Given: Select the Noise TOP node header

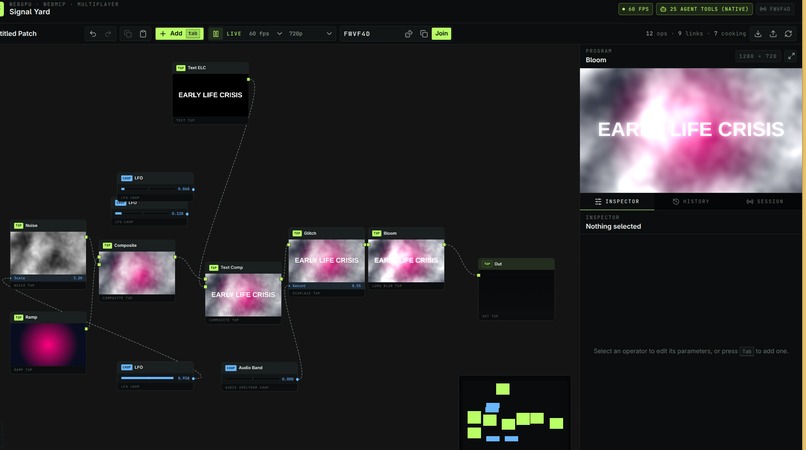Looking at the screenshot, I should (48, 226).
